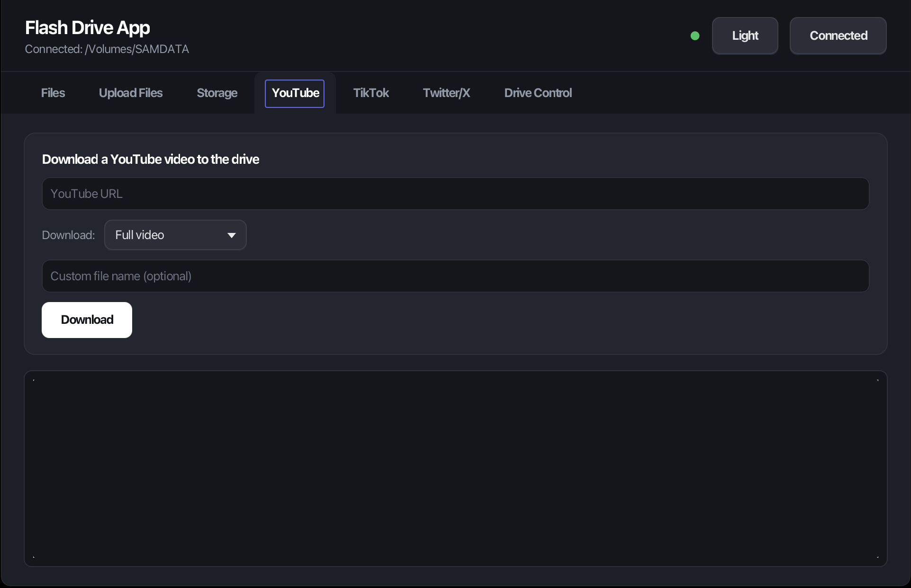The width and height of the screenshot is (911, 588).
Task: Click the Connected: /Volumes/SAMDATA path text
Action: pos(107,49)
